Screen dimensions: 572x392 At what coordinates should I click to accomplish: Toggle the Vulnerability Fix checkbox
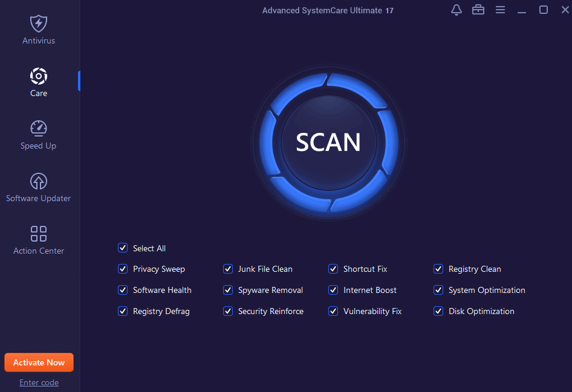pyautogui.click(x=333, y=311)
